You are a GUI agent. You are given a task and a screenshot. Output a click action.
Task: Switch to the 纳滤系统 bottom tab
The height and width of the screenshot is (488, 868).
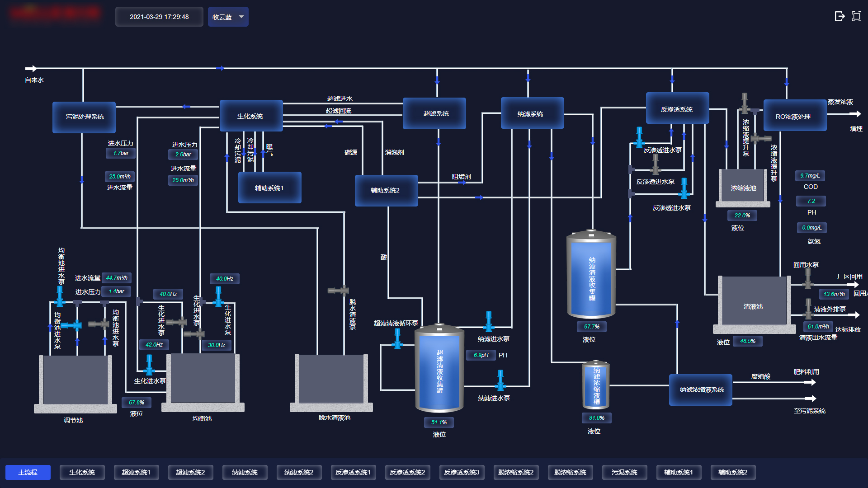point(245,472)
